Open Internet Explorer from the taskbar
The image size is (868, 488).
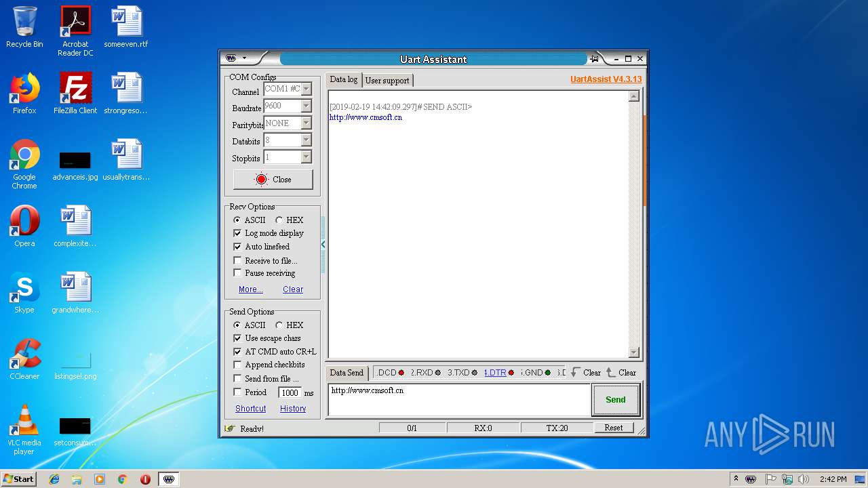[x=54, y=479]
